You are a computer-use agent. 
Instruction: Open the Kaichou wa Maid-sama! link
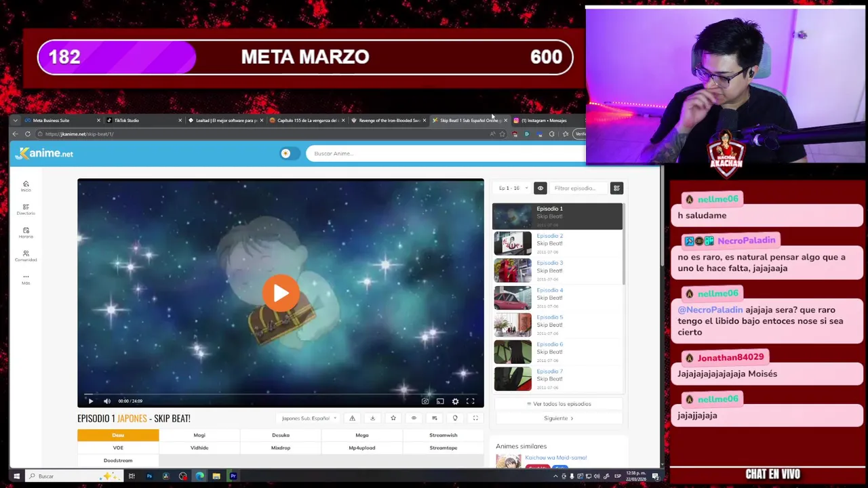555,457
